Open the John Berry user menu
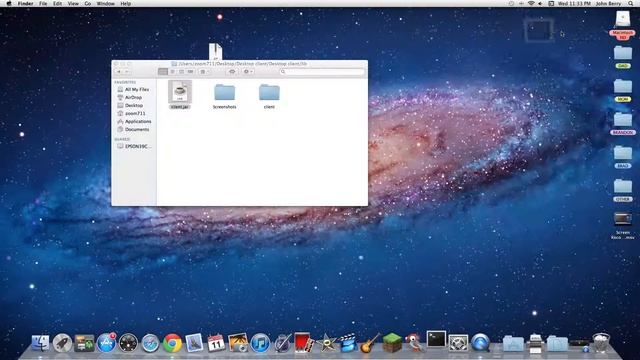The height and width of the screenshot is (360, 640). (608, 3)
